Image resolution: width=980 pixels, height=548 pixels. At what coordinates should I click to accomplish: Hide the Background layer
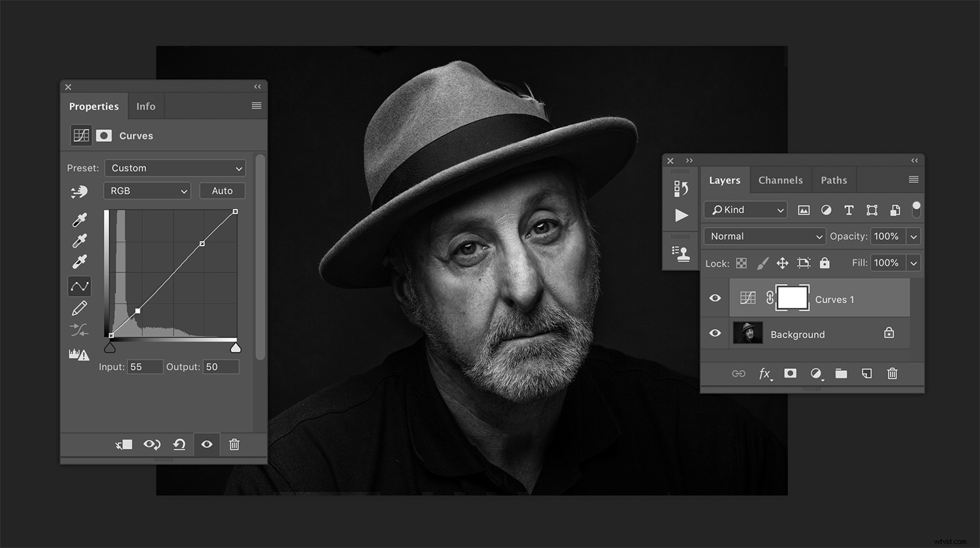point(715,333)
